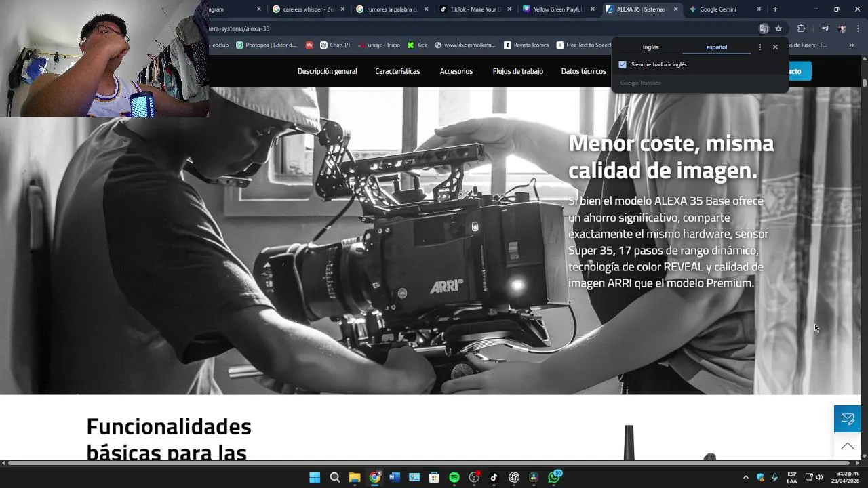
Task: Open WhatsApp from taskbar
Action: 555,477
